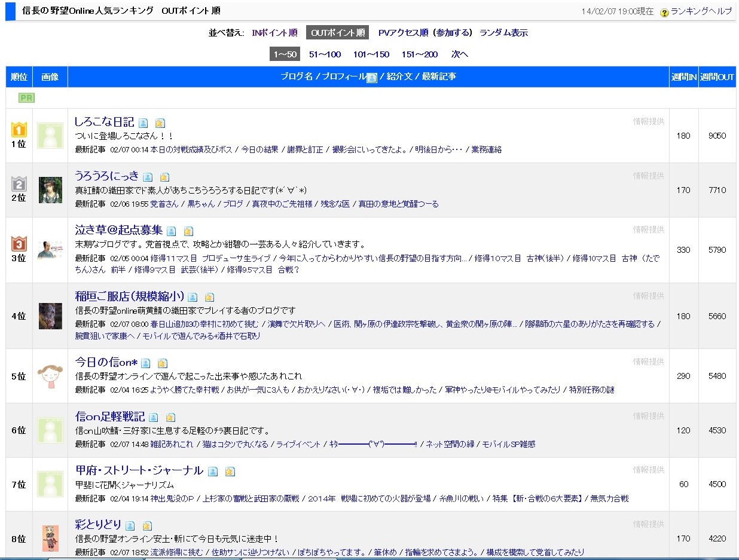739x560 pixels.
Task: Click the 今日の信on* girl avatar thumbnail
Action: coord(50,376)
